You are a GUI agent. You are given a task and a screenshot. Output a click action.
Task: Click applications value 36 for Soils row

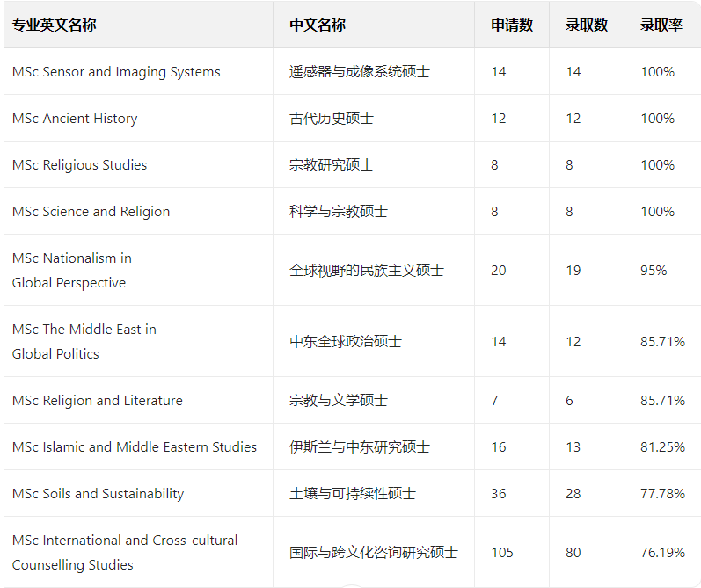point(499,493)
